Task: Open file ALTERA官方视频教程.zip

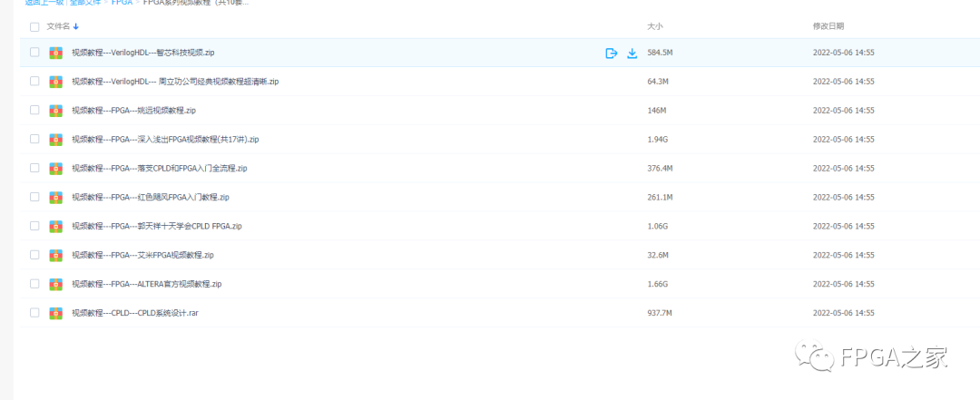Action: 147,284
